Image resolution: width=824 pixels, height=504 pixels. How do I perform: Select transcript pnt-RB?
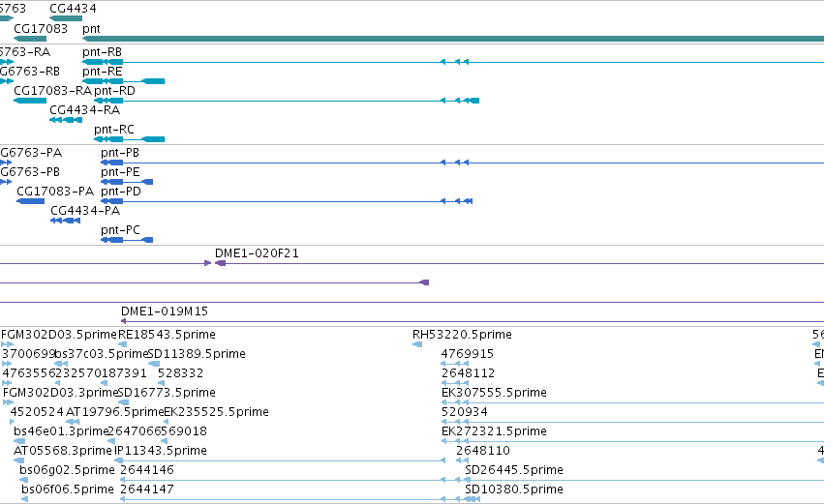click(x=453, y=62)
